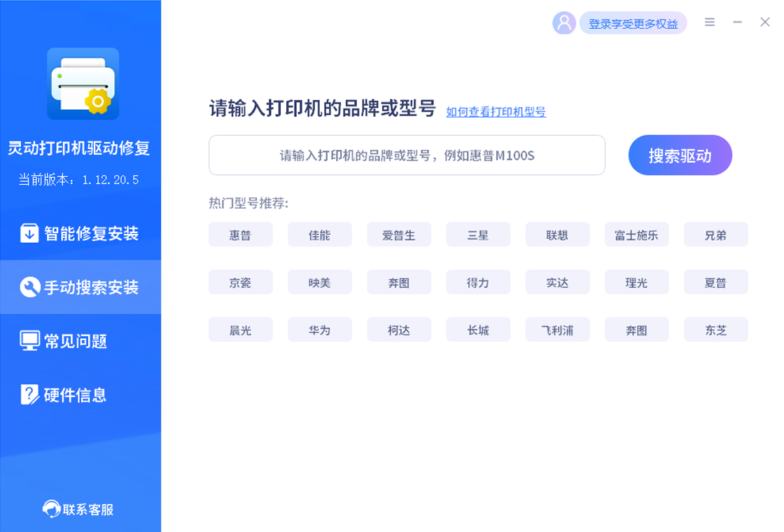Select the 三星 brand chip

tap(478, 234)
